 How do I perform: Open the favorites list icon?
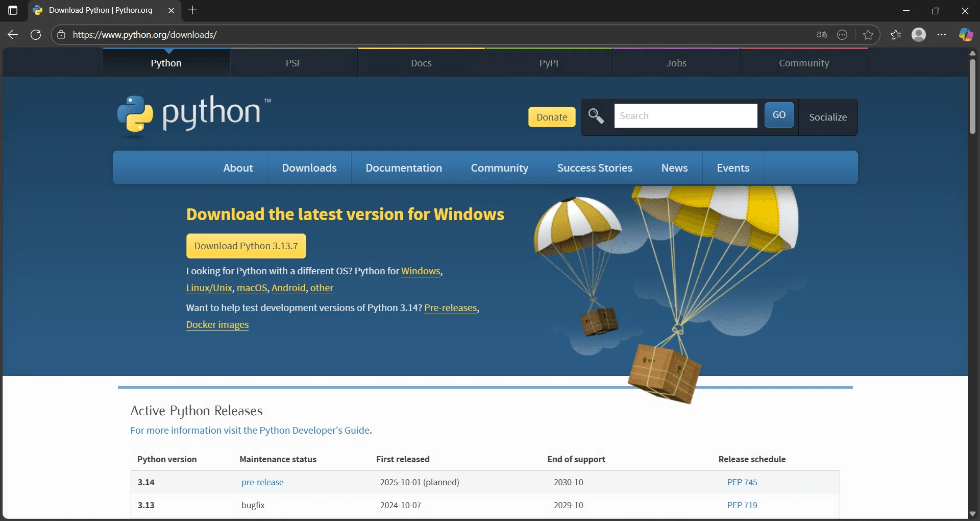tap(896, 35)
